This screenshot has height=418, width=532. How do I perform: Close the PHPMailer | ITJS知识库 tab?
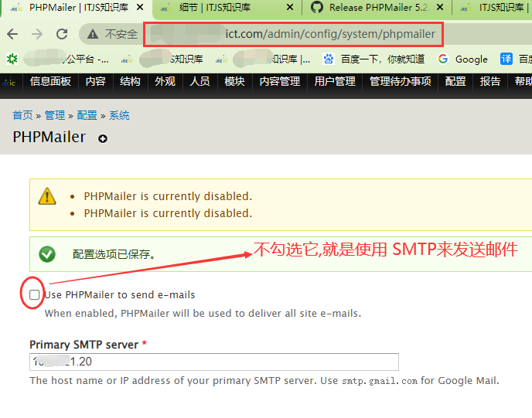tap(140, 7)
